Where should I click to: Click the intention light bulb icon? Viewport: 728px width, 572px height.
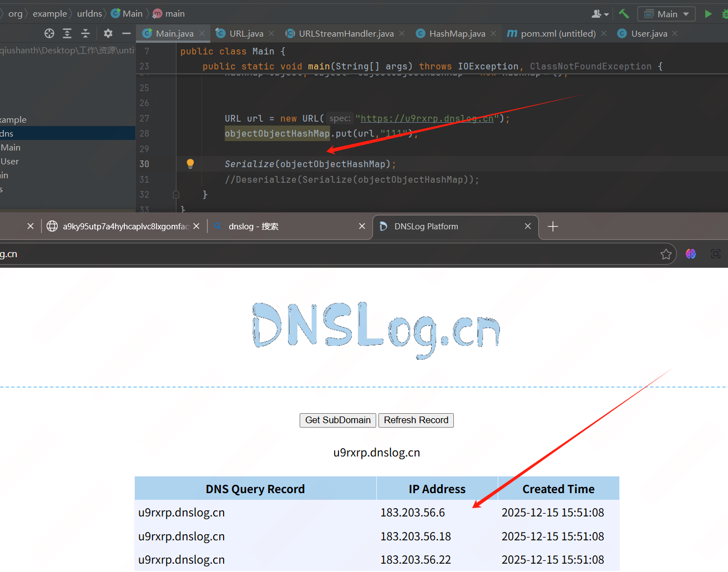click(190, 164)
